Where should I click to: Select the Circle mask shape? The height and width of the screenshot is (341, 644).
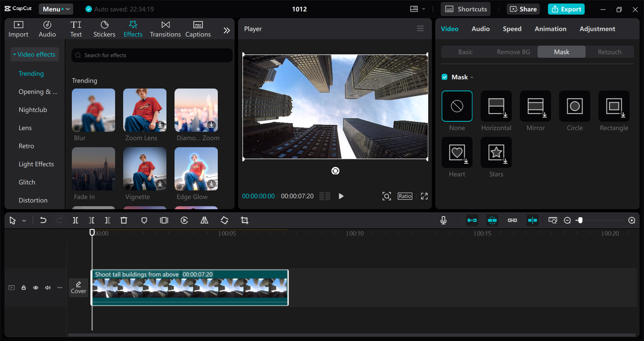click(575, 106)
